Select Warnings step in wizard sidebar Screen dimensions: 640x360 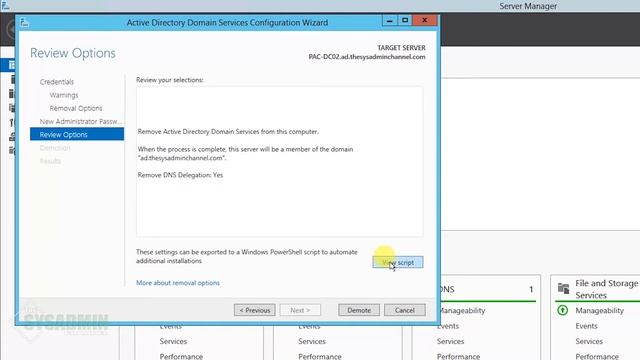[x=64, y=95]
